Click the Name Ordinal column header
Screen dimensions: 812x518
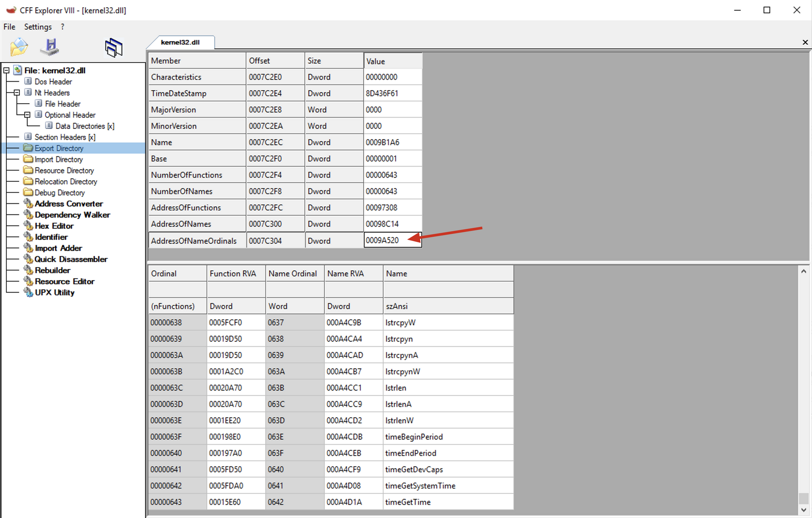pyautogui.click(x=295, y=274)
